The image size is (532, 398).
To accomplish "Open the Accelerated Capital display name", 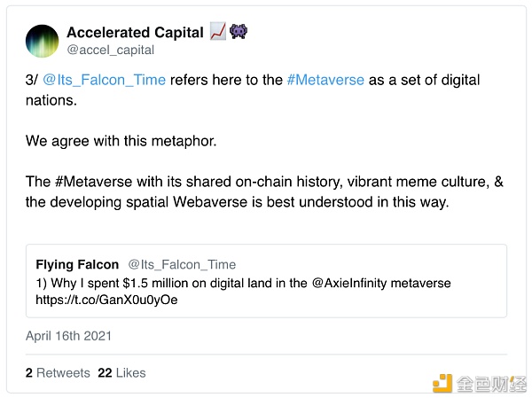I will tap(136, 33).
